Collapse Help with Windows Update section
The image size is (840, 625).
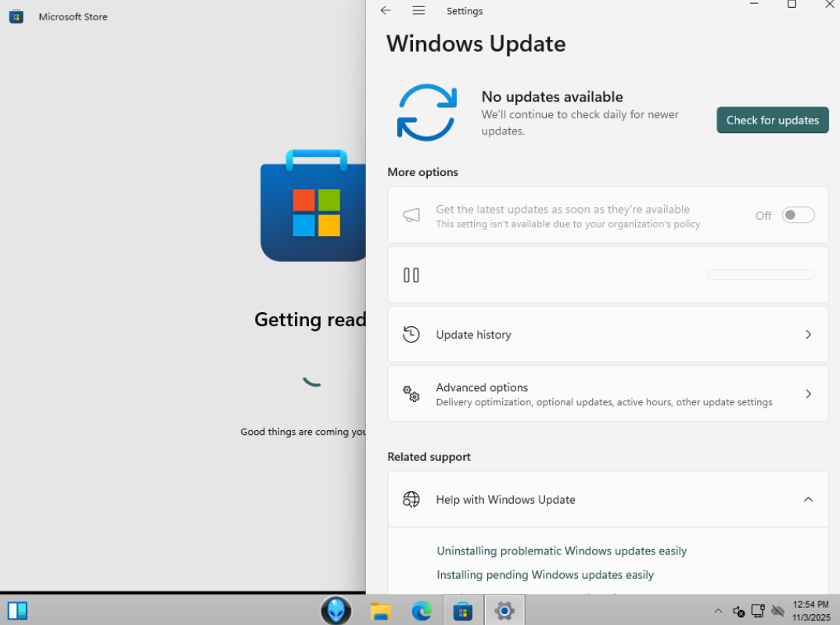pyautogui.click(x=808, y=500)
